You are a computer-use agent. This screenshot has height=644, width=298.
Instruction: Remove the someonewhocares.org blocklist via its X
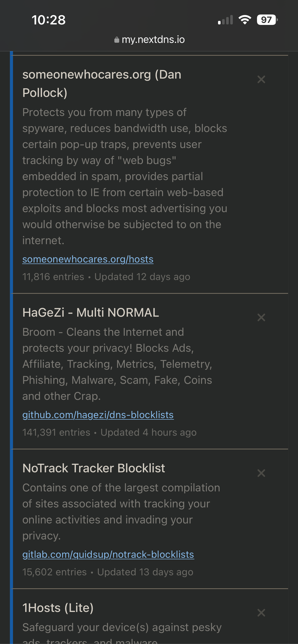[261, 80]
